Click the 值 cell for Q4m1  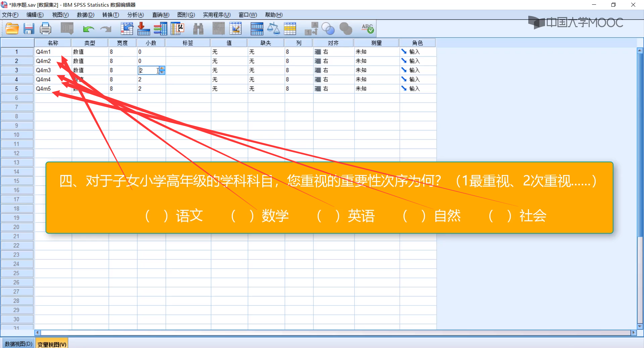pos(229,52)
